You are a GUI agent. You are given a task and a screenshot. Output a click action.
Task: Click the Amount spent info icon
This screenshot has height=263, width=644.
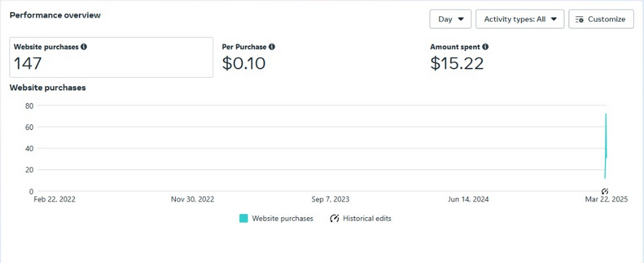click(485, 47)
